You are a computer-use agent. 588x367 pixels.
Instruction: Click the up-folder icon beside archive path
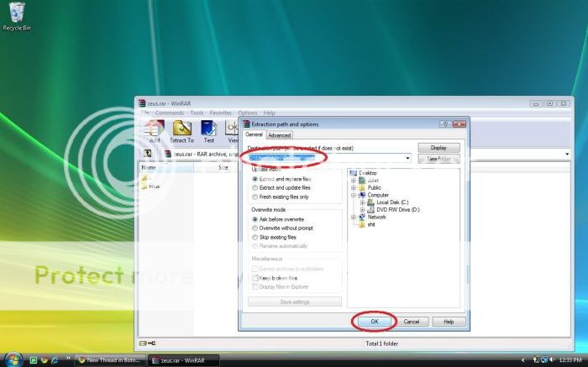pyautogui.click(x=147, y=155)
